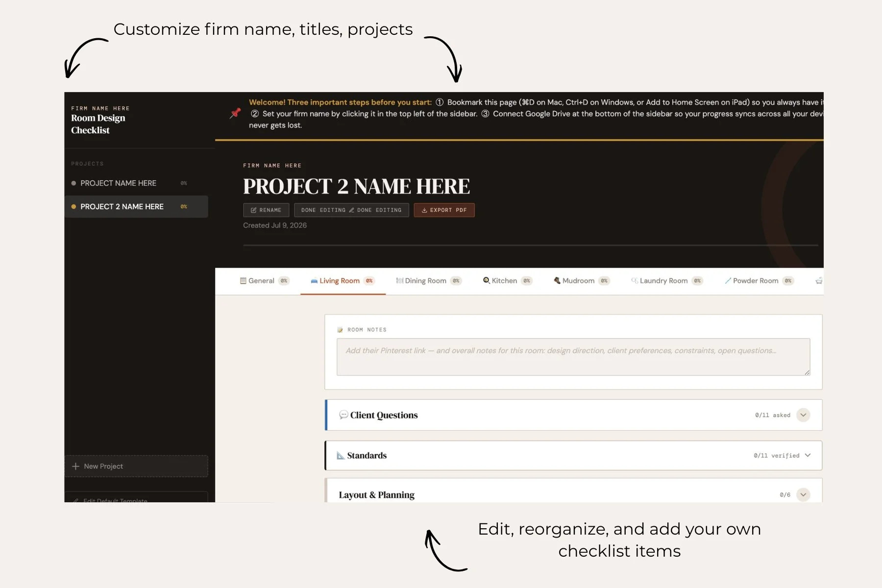Click the Powder Room tab icon
The image size is (882, 588).
pyautogui.click(x=728, y=281)
